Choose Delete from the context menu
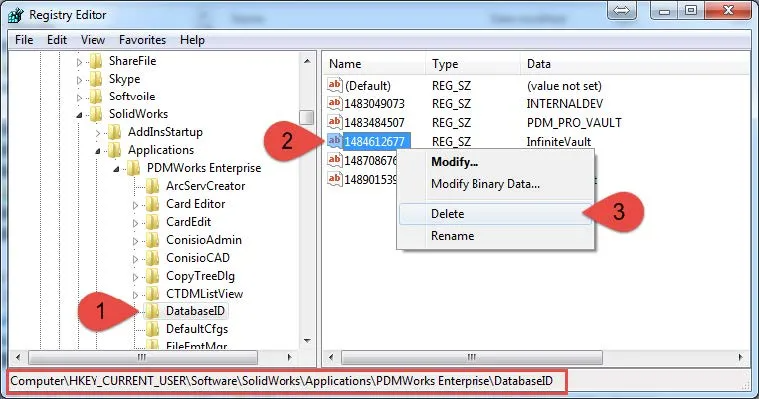This screenshot has width=759, height=399. click(x=495, y=214)
